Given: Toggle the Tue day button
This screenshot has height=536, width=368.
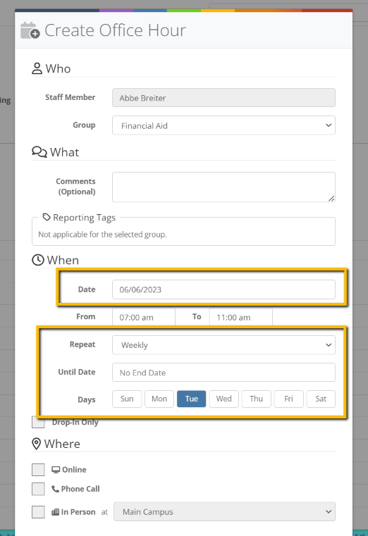Looking at the screenshot, I should (191, 399).
